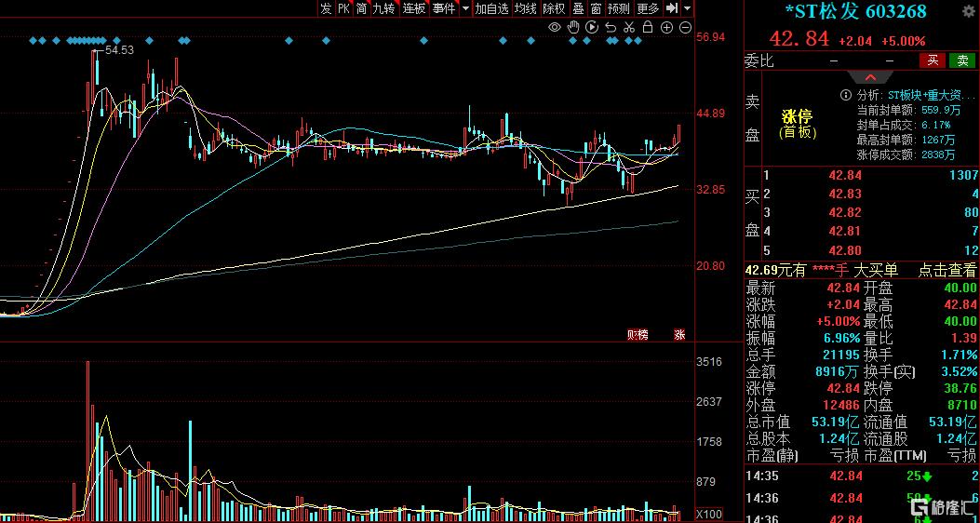
Task: Click buy level 4 price 42.81
Action: [x=845, y=231]
